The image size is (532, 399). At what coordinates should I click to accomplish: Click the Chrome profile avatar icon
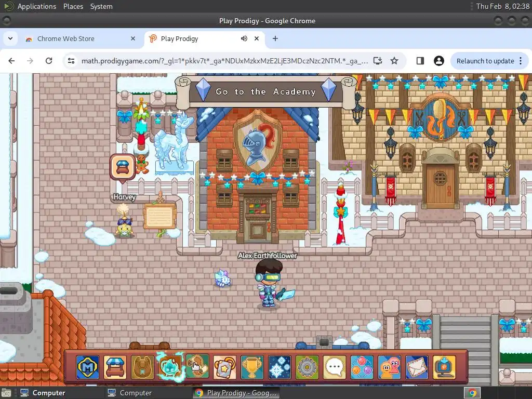[438, 61]
